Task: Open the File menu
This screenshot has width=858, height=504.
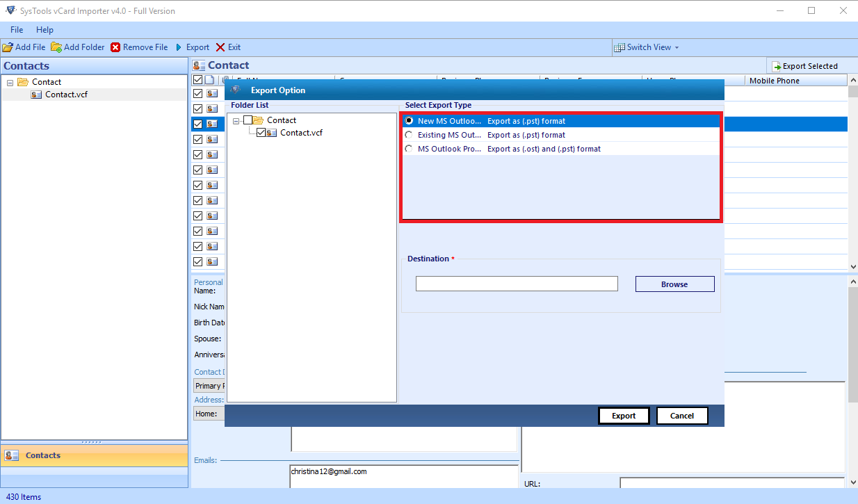Action: click(17, 30)
